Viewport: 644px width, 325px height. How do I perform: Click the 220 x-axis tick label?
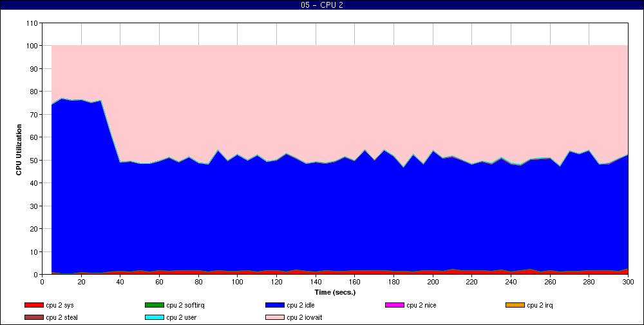(x=472, y=282)
